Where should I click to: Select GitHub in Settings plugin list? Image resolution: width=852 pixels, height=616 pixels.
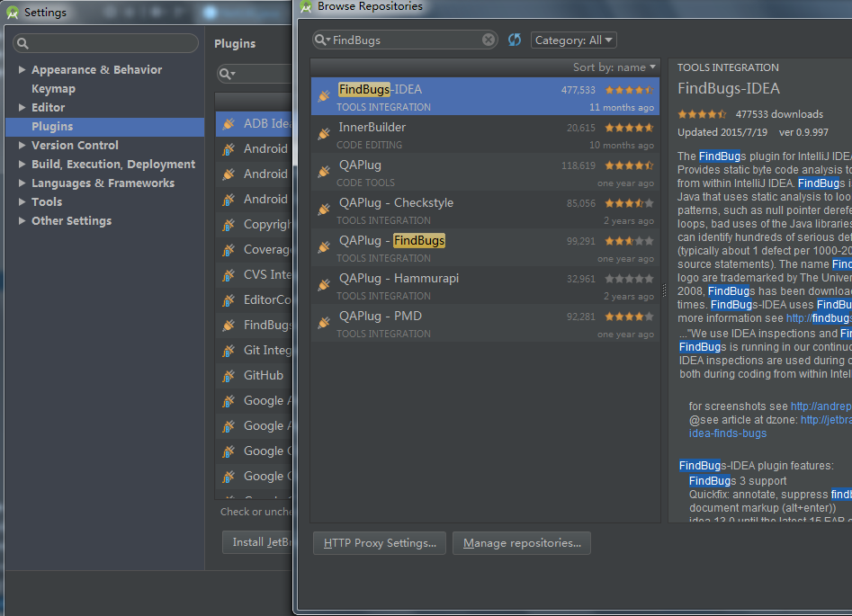[254, 375]
